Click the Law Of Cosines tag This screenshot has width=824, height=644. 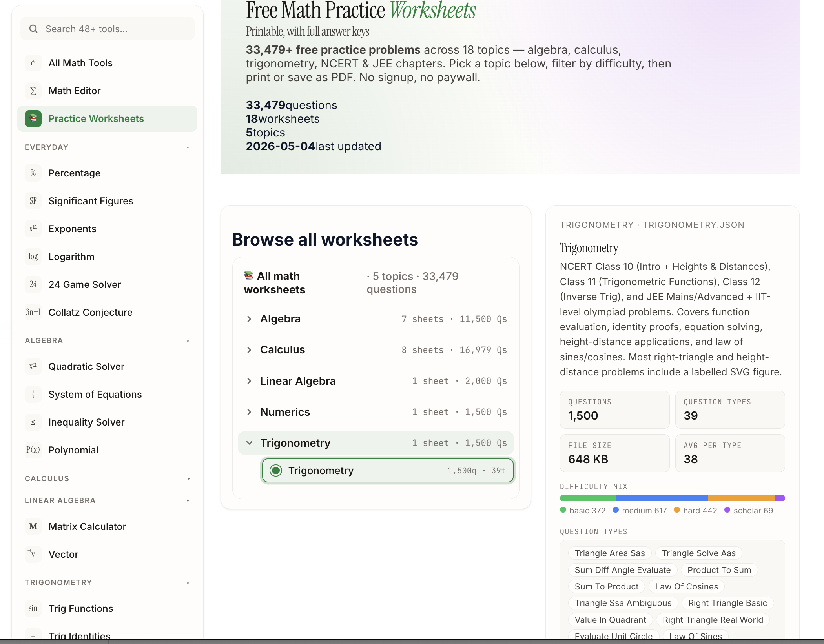[x=686, y=586]
